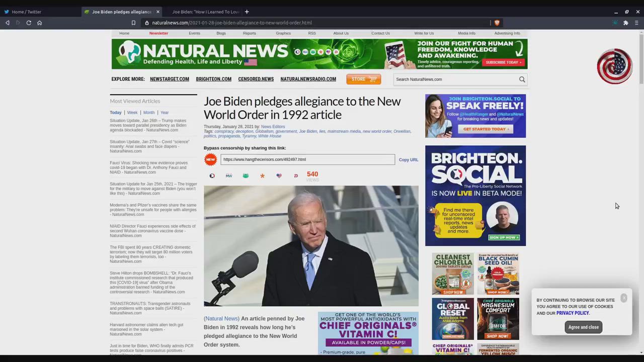Open a new browser tab

(x=247, y=12)
